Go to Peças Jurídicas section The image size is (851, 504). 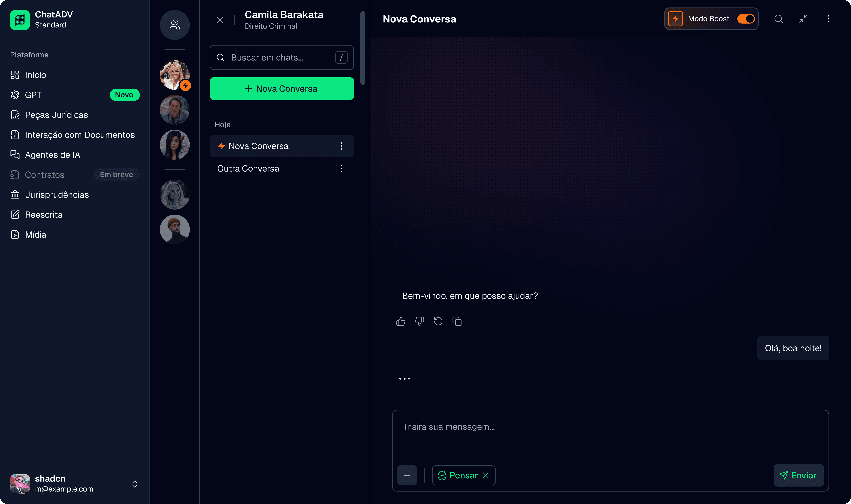(56, 115)
